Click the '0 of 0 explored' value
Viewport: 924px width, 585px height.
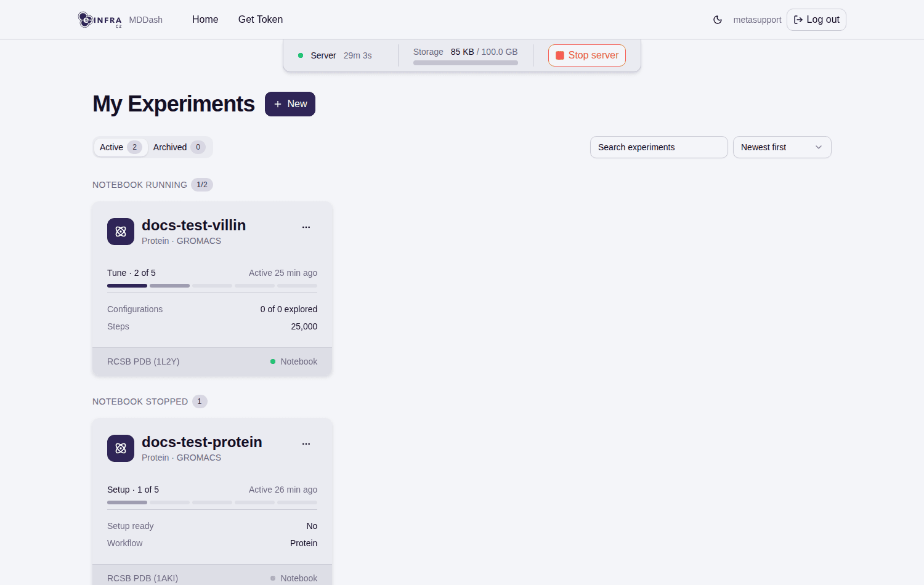[289, 309]
